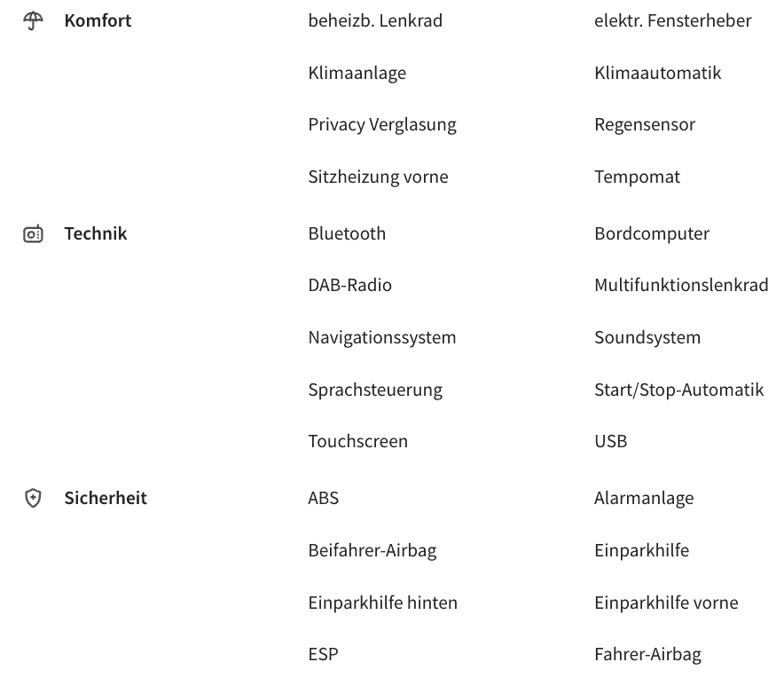Click the DAB-Radio item
The image size is (784, 678).
(349, 286)
